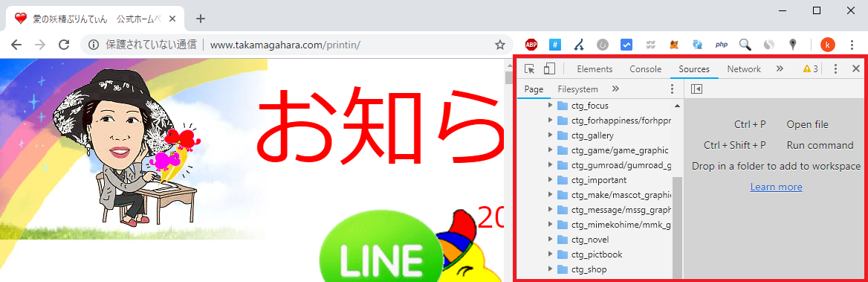Open the magnifying glass extension
Screen dimensions: 868x282
pos(745,45)
